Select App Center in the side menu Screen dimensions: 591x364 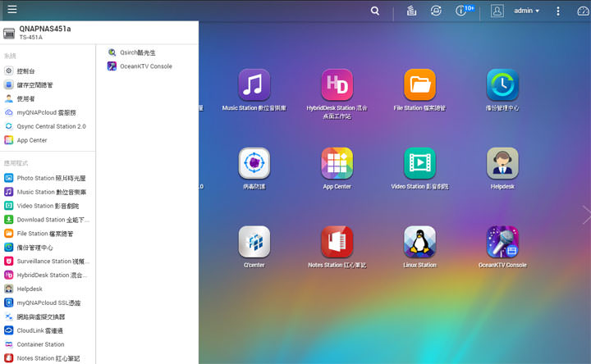click(x=31, y=140)
